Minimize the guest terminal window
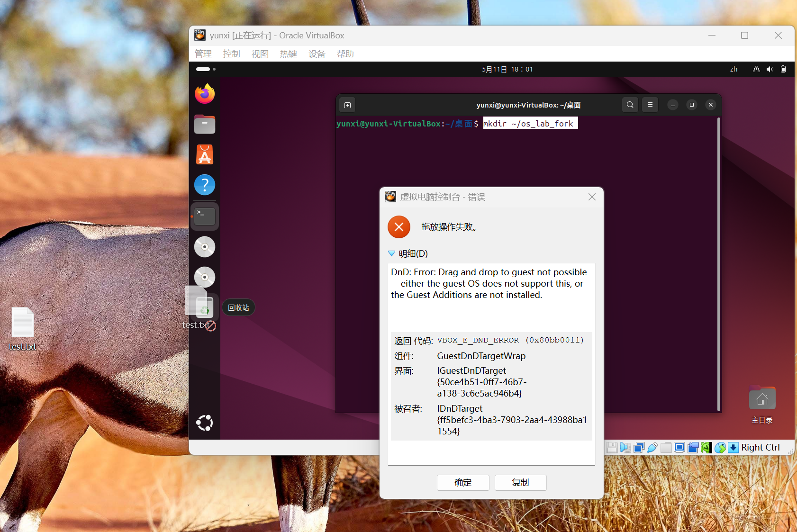 click(x=673, y=105)
